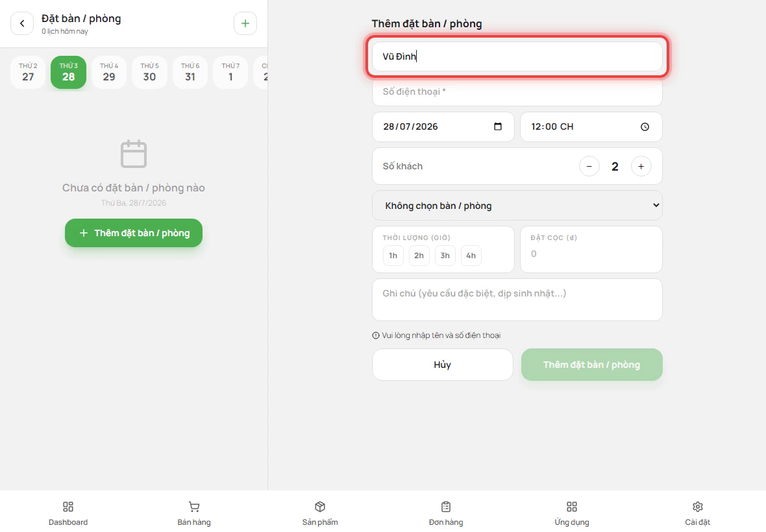Image resolution: width=766 pixels, height=532 pixels.
Task: Click the warning icon beside Vui lòng nhập tên
Action: tap(376, 335)
